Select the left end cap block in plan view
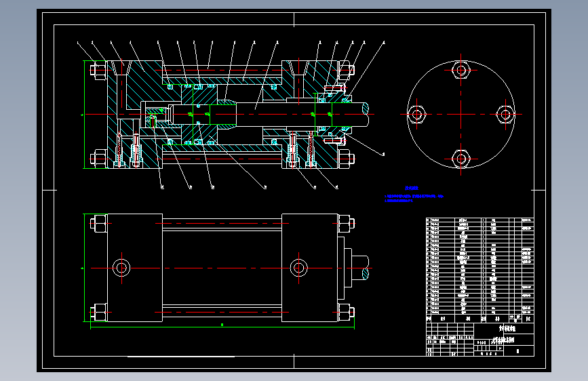The width and height of the screenshot is (588, 381). [135, 268]
